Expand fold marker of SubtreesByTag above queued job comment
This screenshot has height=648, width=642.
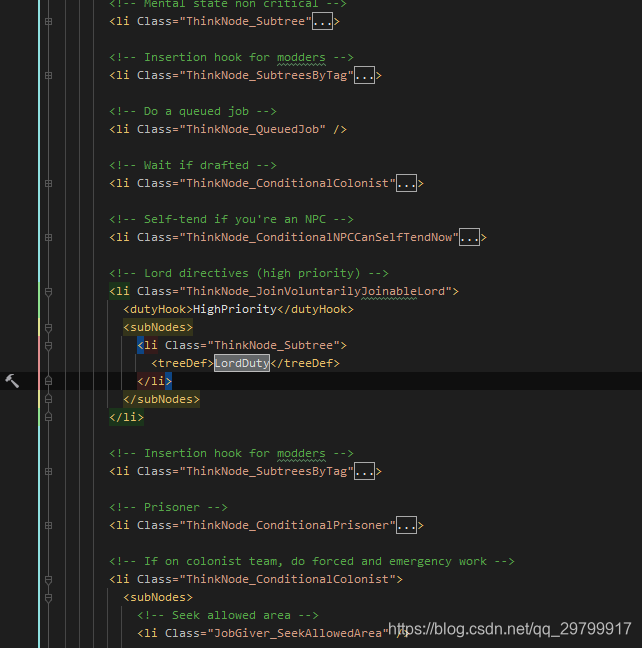48,76
